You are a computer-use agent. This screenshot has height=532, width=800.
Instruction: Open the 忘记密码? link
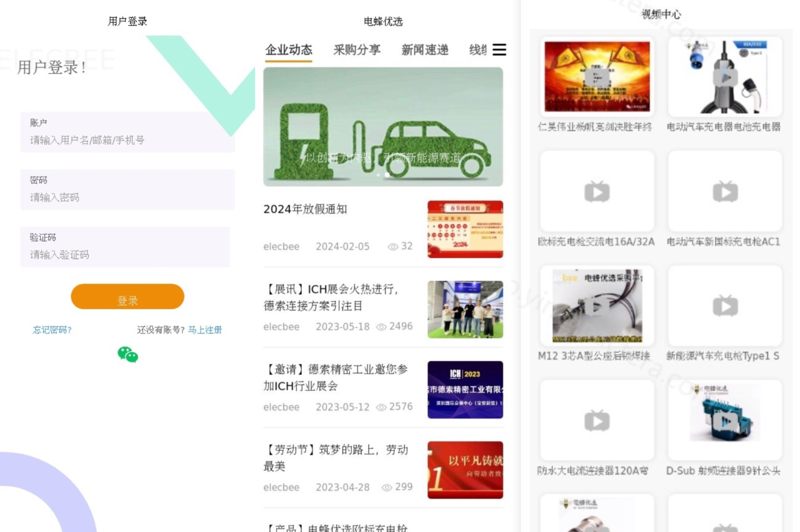pyautogui.click(x=52, y=330)
